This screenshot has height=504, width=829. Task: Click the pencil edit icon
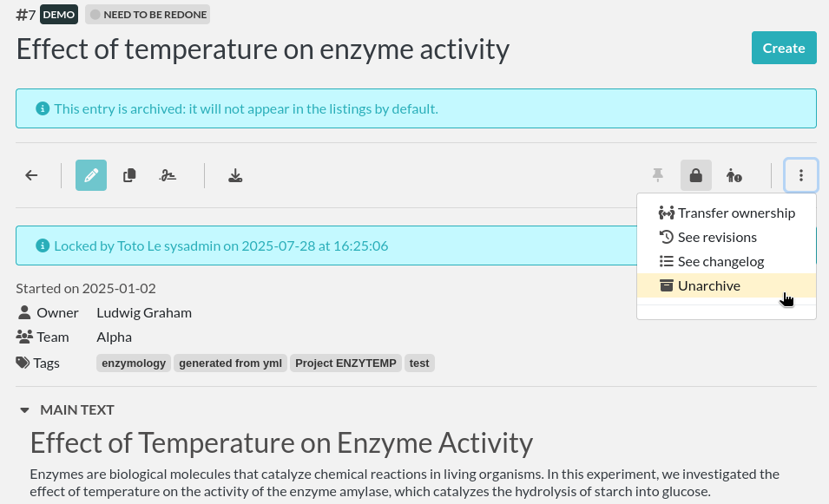coord(91,175)
